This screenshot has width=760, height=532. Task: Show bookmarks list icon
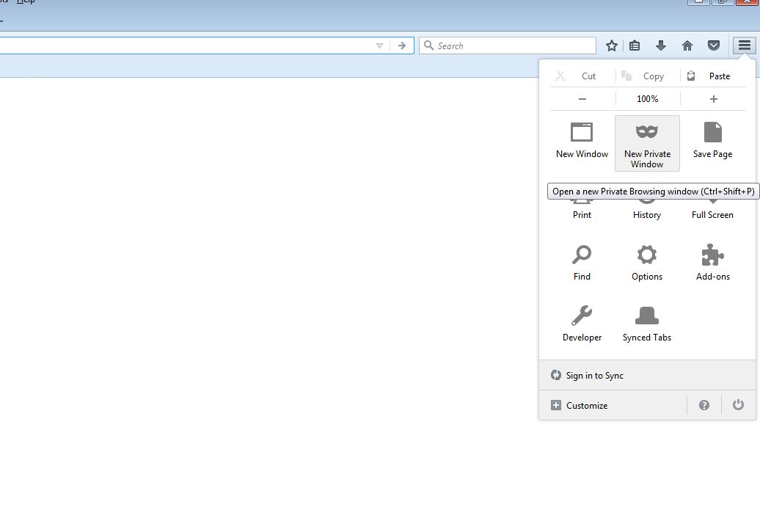(634, 45)
